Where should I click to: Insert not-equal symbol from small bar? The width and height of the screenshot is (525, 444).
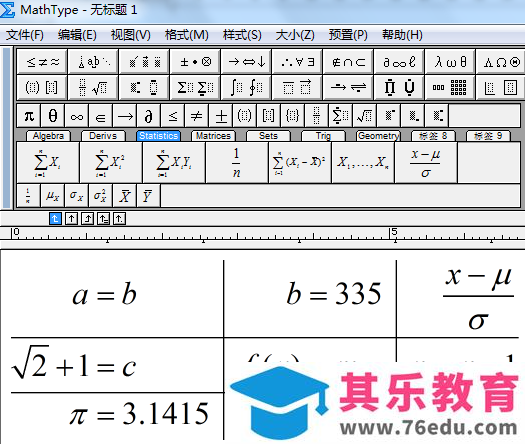(197, 116)
